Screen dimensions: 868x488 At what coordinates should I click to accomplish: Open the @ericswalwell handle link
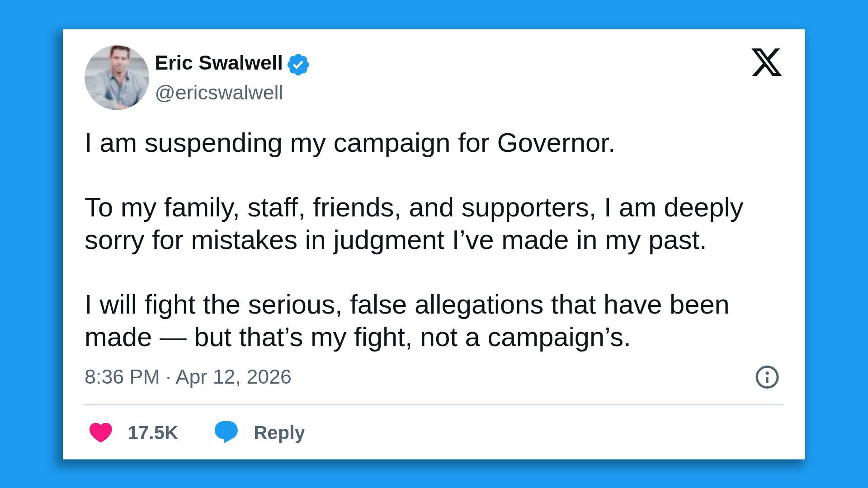[219, 93]
